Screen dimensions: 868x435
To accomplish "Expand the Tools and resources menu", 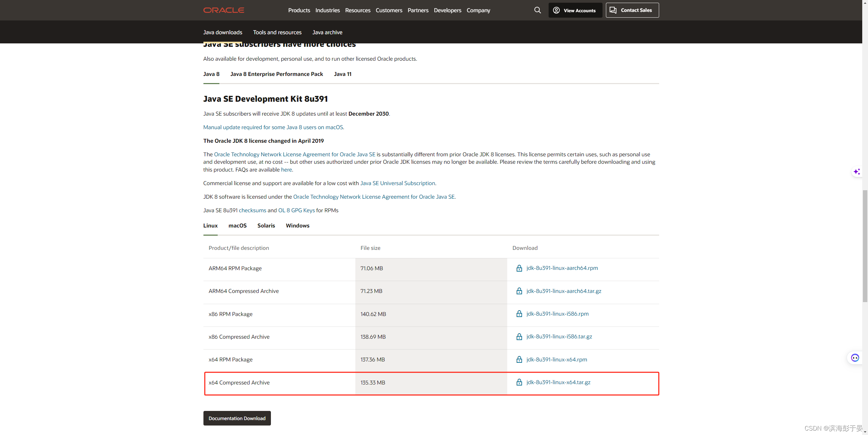I will tap(277, 32).
